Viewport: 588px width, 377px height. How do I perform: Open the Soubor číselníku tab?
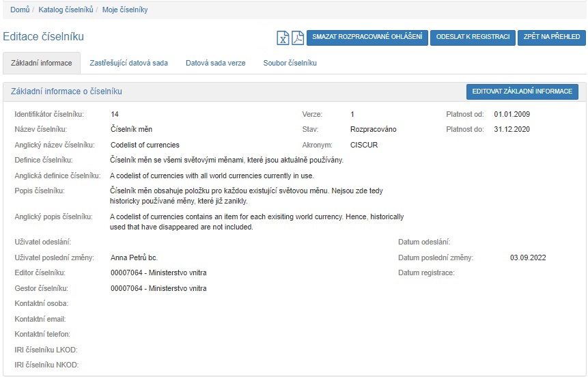click(x=290, y=63)
